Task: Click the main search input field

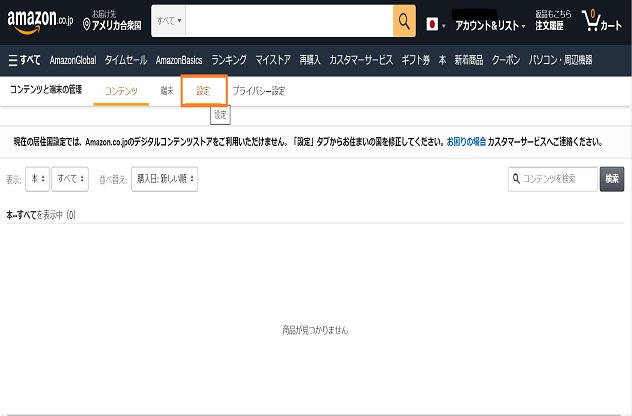Action: pos(289,21)
